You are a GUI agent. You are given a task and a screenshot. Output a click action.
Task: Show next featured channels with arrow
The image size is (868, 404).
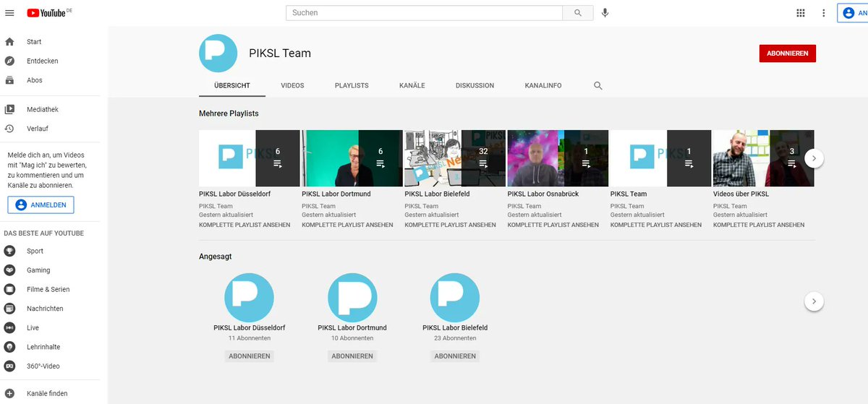814,301
